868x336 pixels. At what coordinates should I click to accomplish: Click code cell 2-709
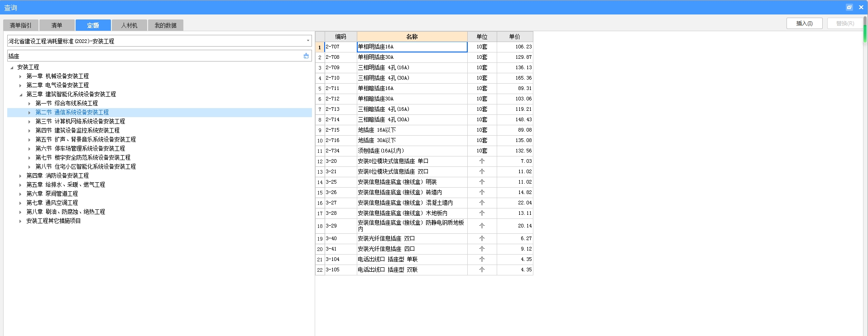click(340, 67)
